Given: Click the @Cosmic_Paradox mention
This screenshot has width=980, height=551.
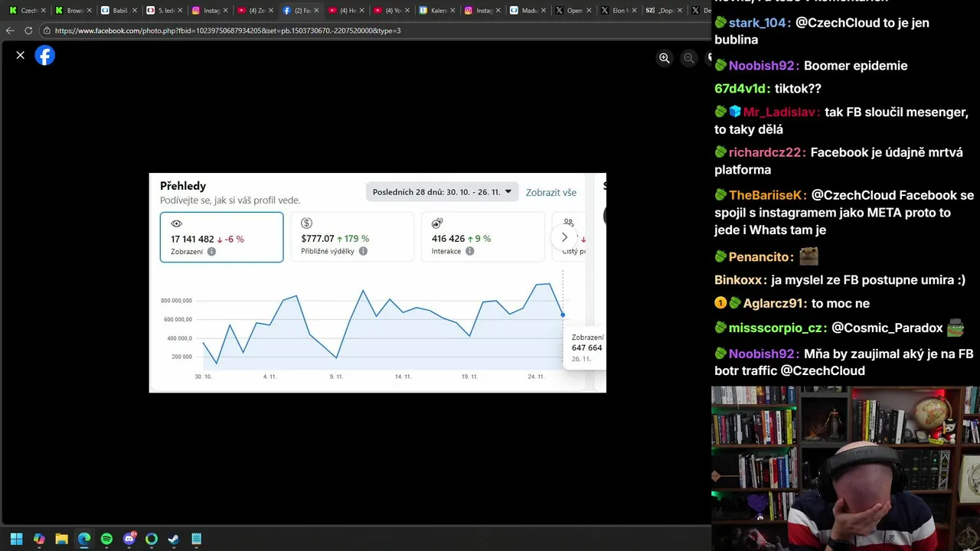Looking at the screenshot, I should pos(887,328).
